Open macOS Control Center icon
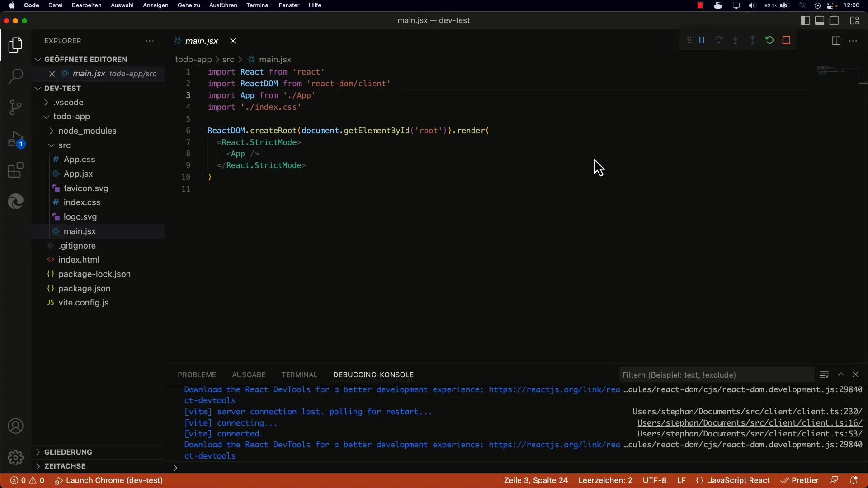The image size is (868, 488). tap(831, 5)
